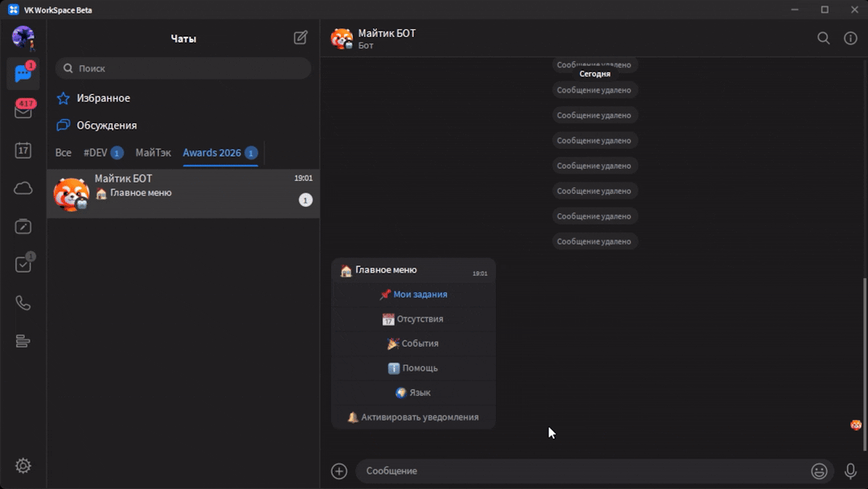
Task: Open Settings gear in sidebar
Action: click(x=23, y=466)
